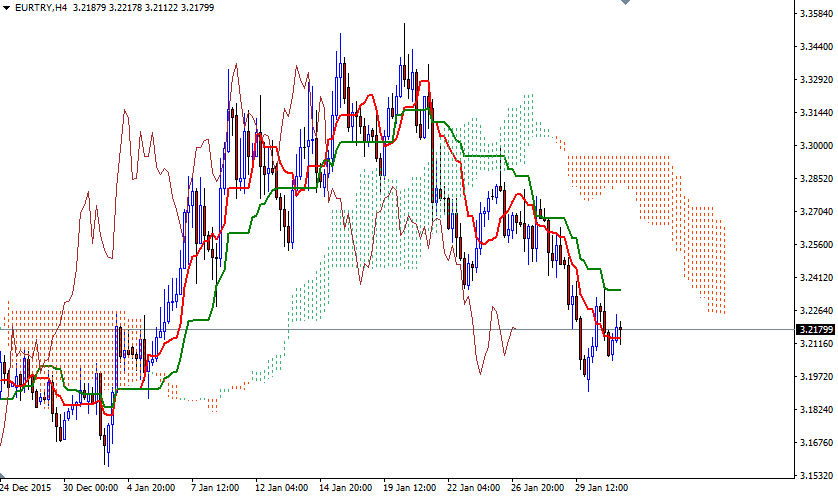This screenshot has width=838, height=496.
Task: Click the 7 Jan 12:00 time label
Action: (215, 487)
